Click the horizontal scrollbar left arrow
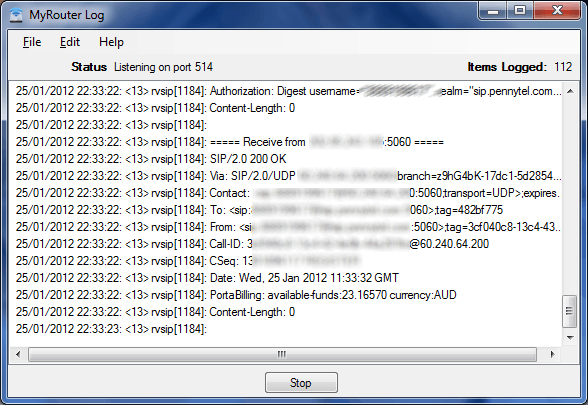This screenshot has height=405, width=588. coord(18,354)
